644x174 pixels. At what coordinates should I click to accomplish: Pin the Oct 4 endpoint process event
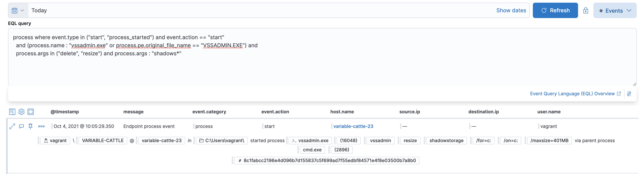click(30, 126)
